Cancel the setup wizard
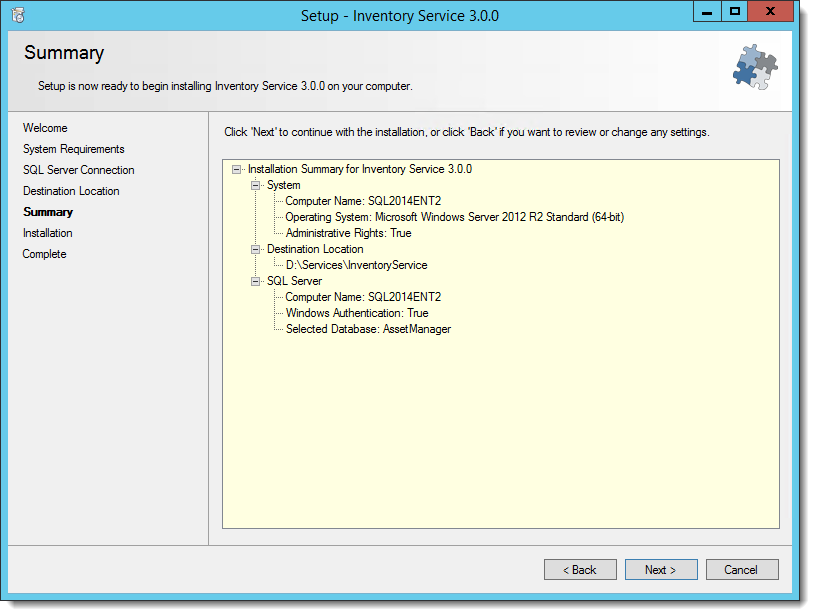The image size is (815, 616). pos(742,570)
